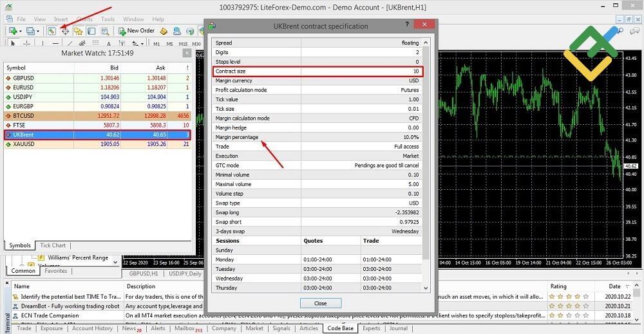Open the Tools menu
Viewport: 644px width, 334px height.
tap(108, 19)
